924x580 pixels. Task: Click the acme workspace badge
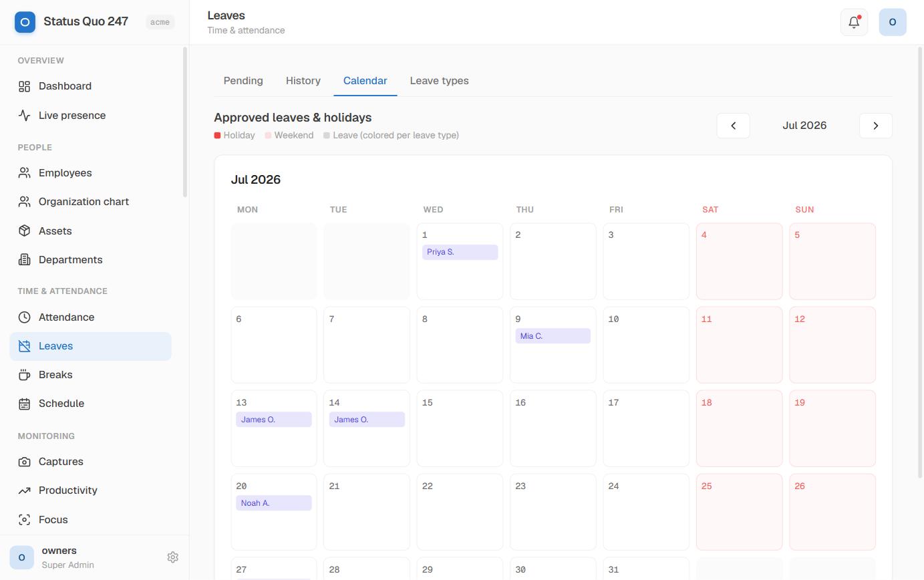[x=160, y=22]
